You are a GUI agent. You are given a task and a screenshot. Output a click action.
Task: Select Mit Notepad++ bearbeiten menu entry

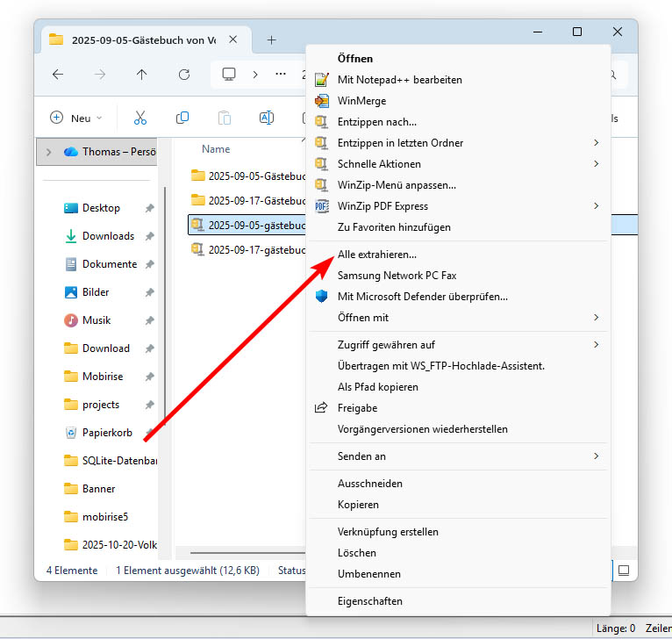click(399, 80)
